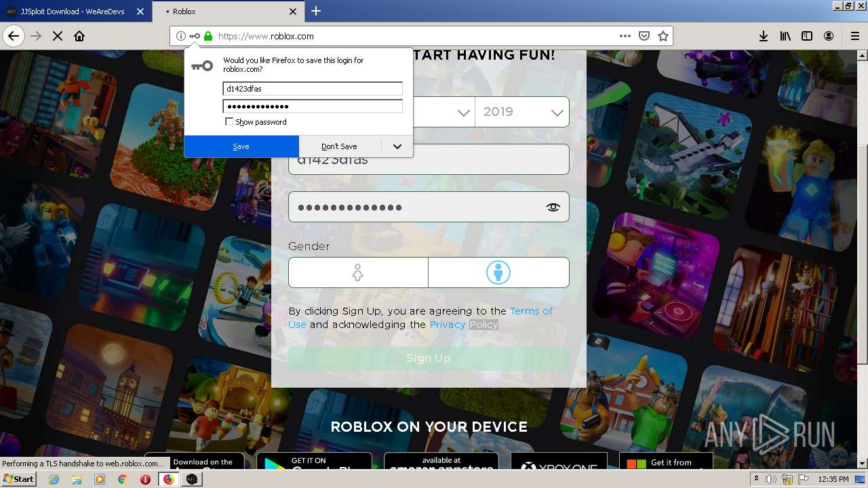Bookmark this page with the star icon
This screenshot has width=868, height=488.
(x=663, y=36)
